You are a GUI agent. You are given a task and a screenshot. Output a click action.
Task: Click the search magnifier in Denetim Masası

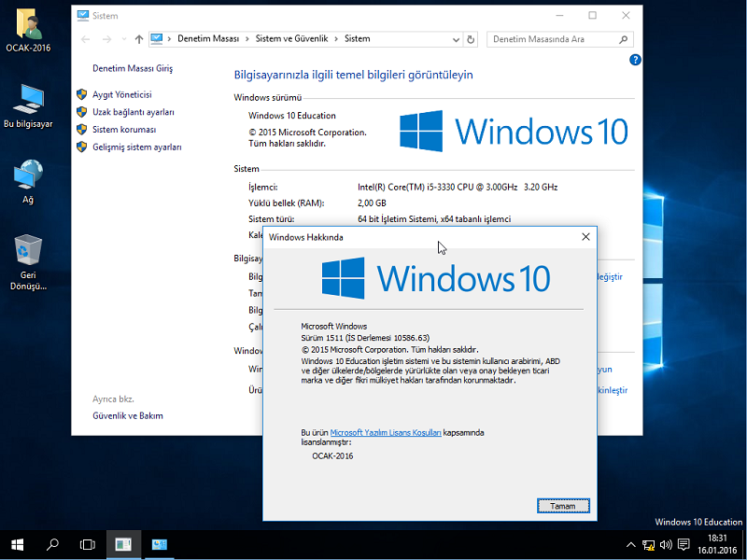[623, 39]
